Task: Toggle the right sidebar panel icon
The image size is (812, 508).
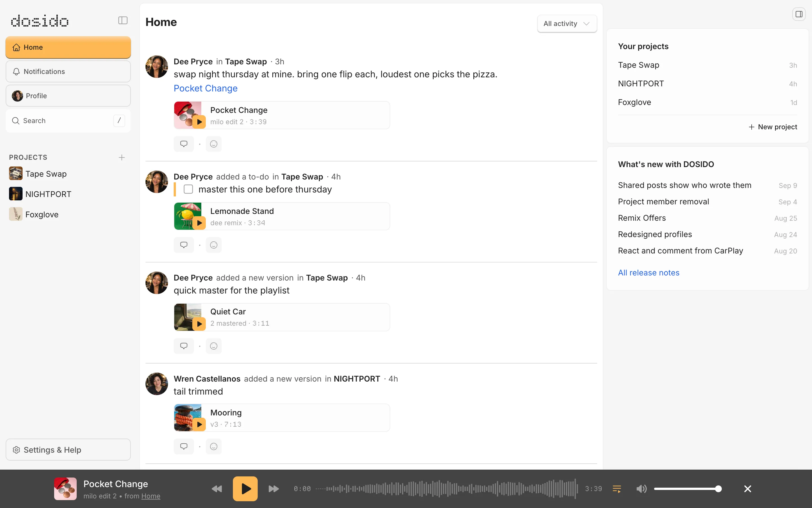Action: point(799,14)
